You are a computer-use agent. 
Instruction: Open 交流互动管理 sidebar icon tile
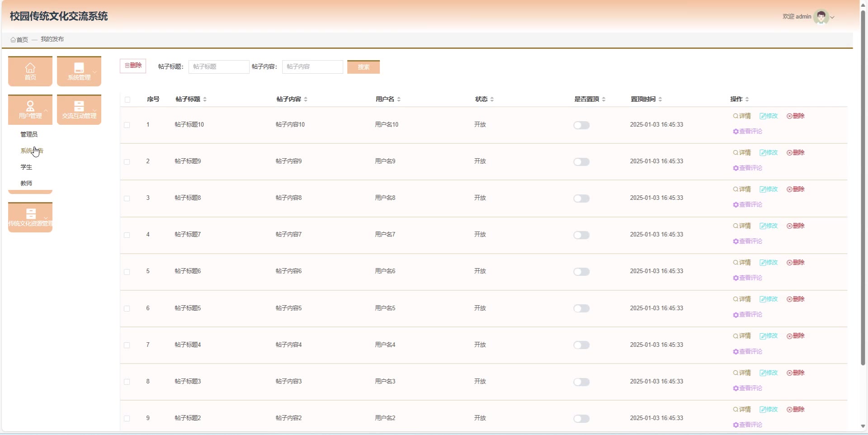pyautogui.click(x=79, y=106)
